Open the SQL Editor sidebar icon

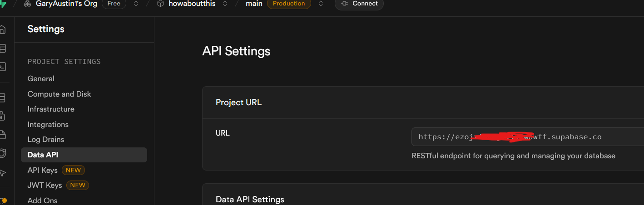point(2,67)
